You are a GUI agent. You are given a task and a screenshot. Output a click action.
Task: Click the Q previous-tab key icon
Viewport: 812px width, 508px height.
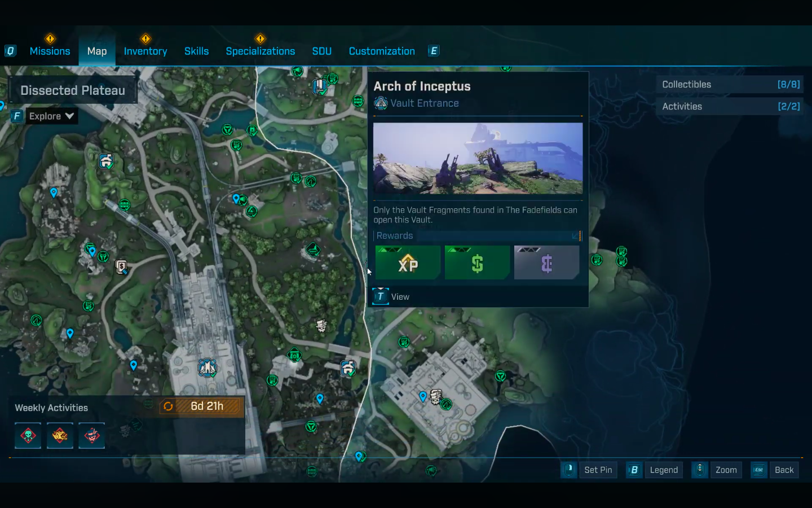coord(10,51)
